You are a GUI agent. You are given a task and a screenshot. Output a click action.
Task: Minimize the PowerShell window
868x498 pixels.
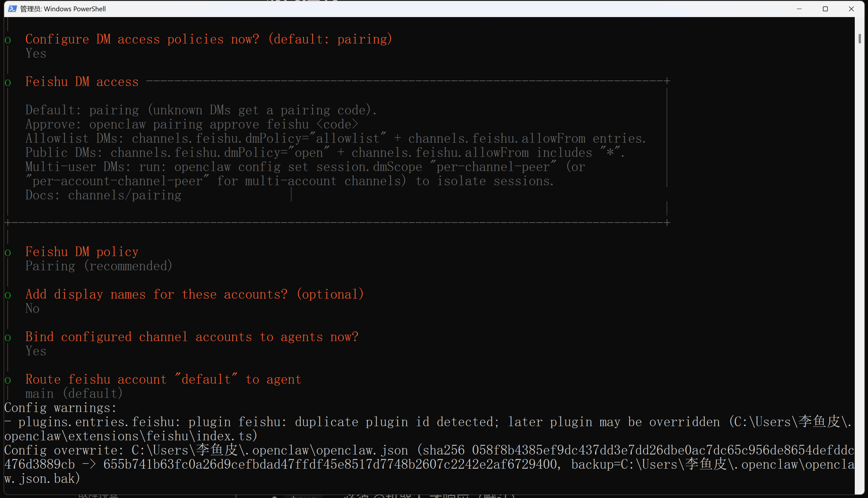tap(799, 9)
